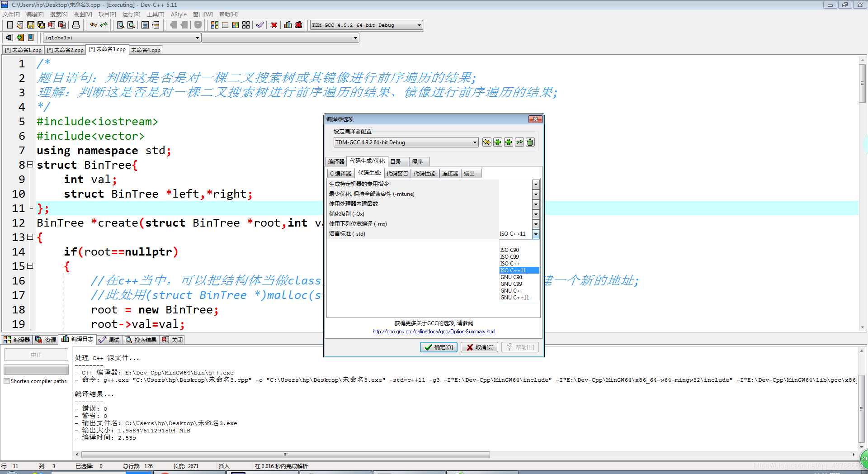The image size is (868, 474).
Task: Click the Print toolbar icon
Action: tap(76, 25)
